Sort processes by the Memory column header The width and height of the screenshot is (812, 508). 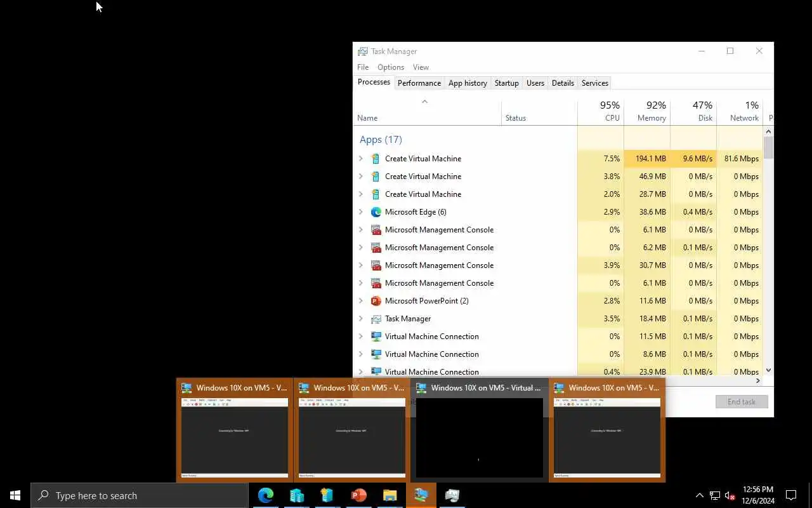[647, 111]
